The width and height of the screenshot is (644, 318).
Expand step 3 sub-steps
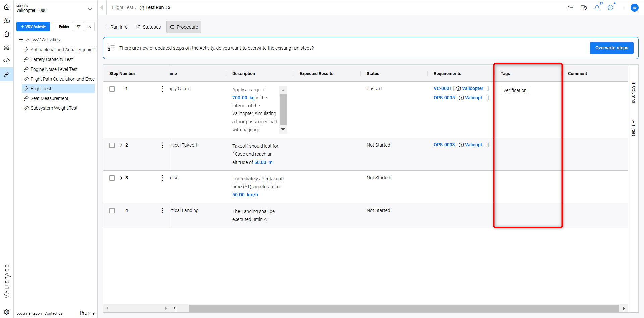point(121,178)
